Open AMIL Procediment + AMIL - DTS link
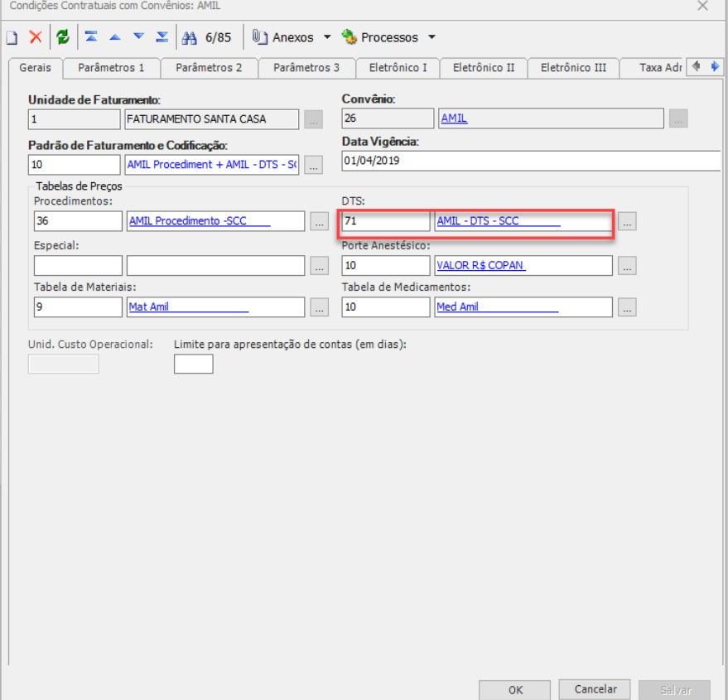Viewport: 728px width, 700px height. pyautogui.click(x=212, y=164)
